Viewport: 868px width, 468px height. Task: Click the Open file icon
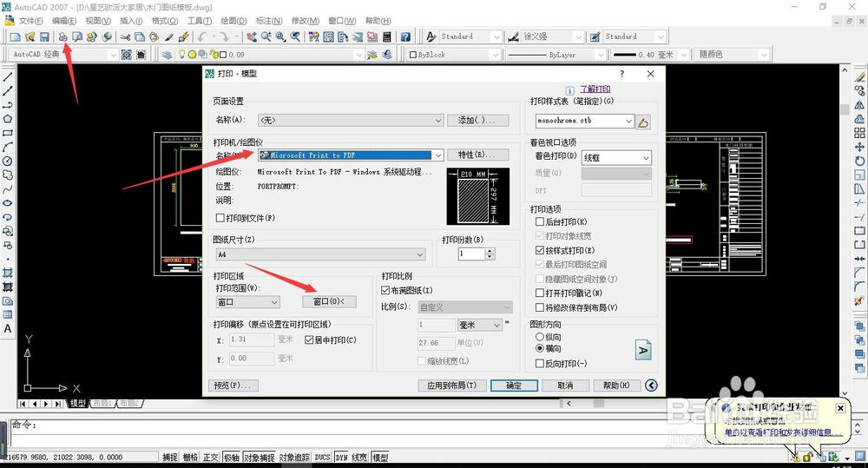(30, 36)
